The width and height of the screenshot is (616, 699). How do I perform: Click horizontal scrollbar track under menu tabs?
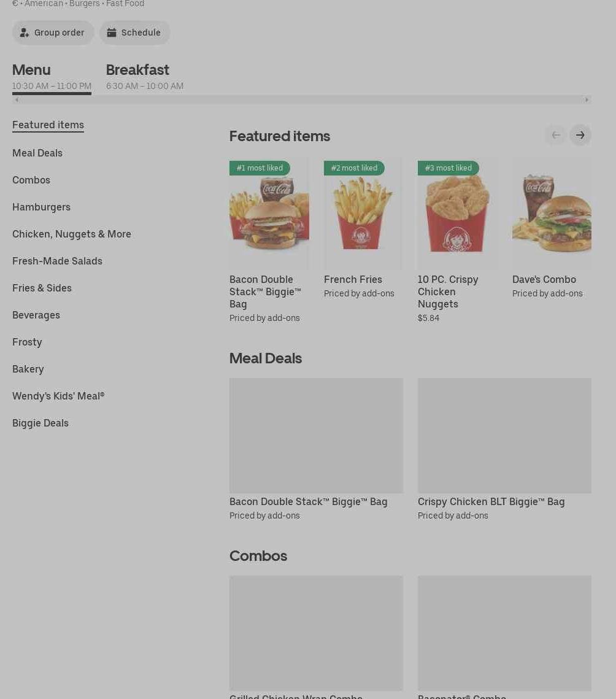(x=301, y=100)
